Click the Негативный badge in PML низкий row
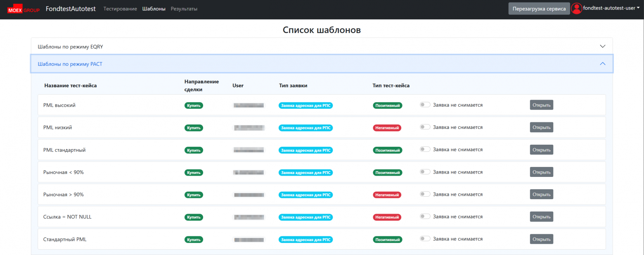The width and height of the screenshot is (644, 255). coord(387,128)
